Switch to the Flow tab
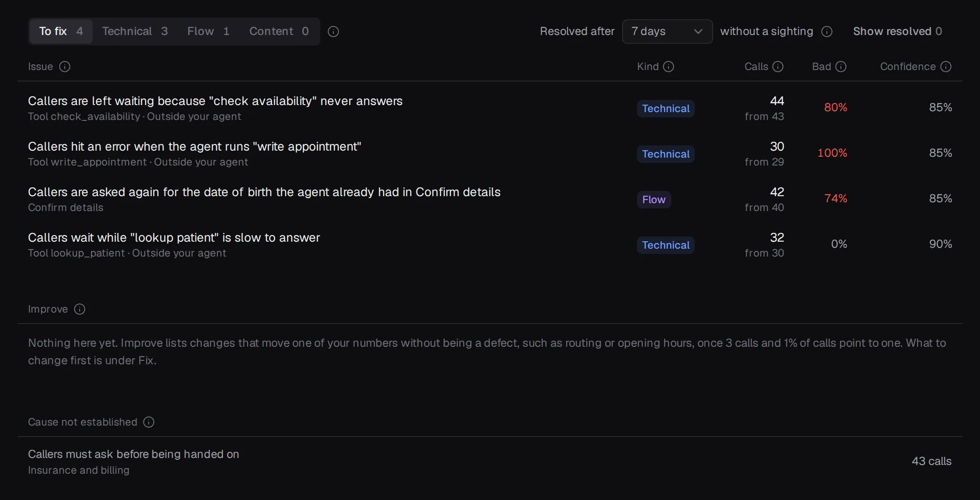The width and height of the screenshot is (980, 500). pos(208,32)
